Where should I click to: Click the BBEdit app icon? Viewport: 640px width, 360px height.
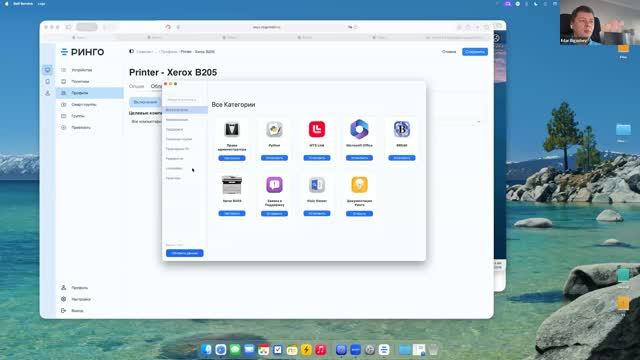coord(402,129)
